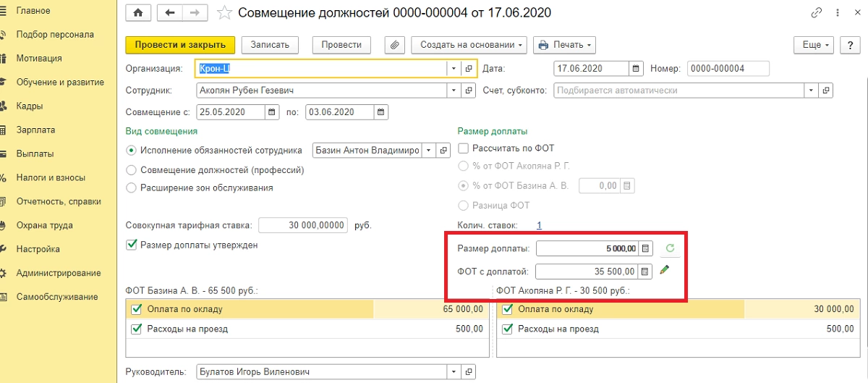Open the Налоги и взносы section
This screenshot has height=383, width=868.
click(51, 177)
